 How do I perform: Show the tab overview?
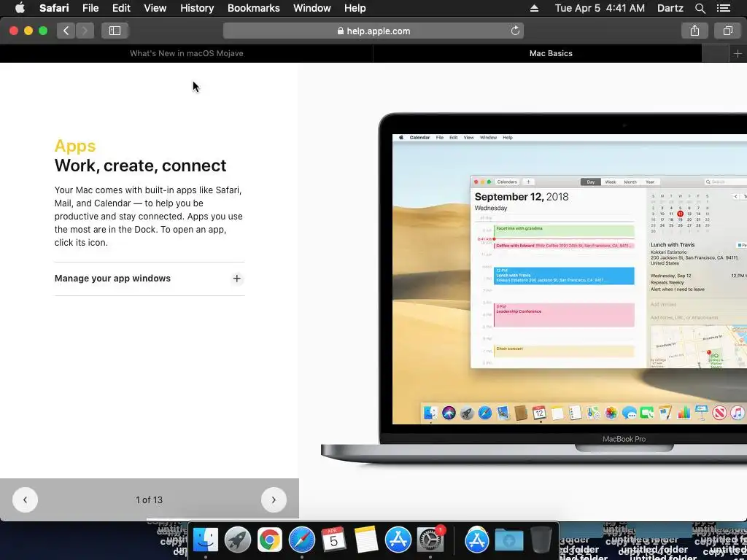click(x=727, y=31)
